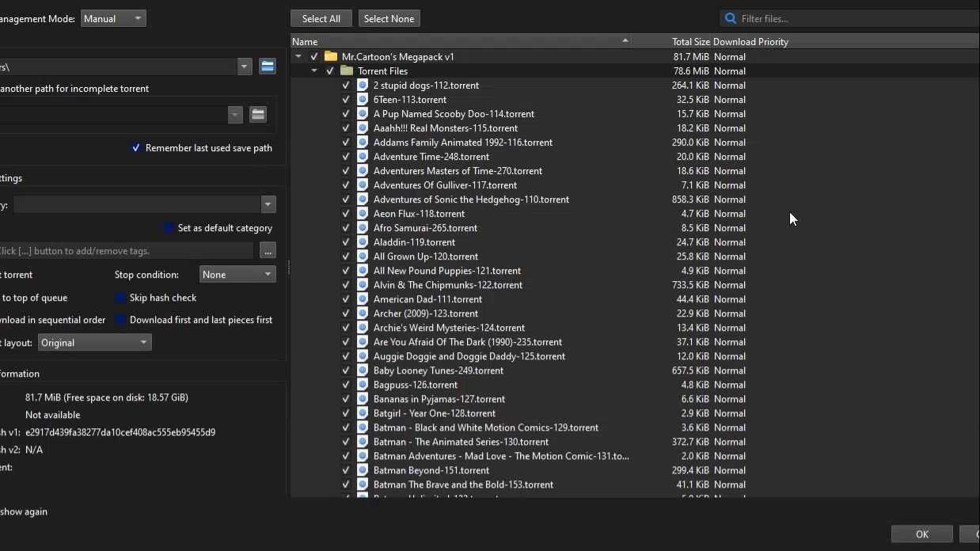The height and width of the screenshot is (551, 980).
Task: Click file icon of Batman Beyond-151.torrent
Action: tap(363, 469)
